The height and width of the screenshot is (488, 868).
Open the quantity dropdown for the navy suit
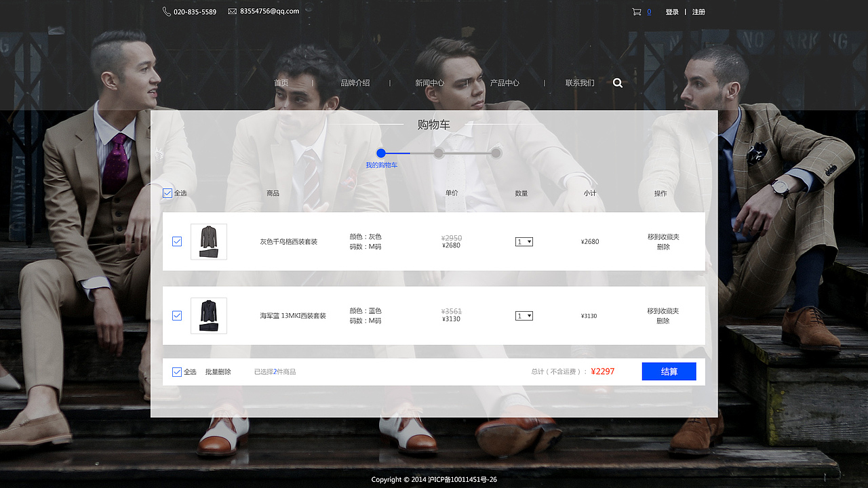(524, 315)
